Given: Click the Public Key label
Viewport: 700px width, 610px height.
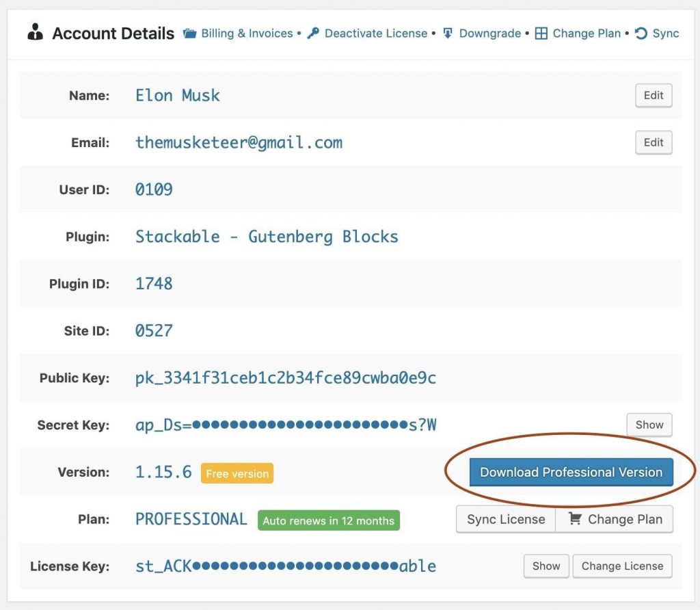Looking at the screenshot, I should pos(75,378).
